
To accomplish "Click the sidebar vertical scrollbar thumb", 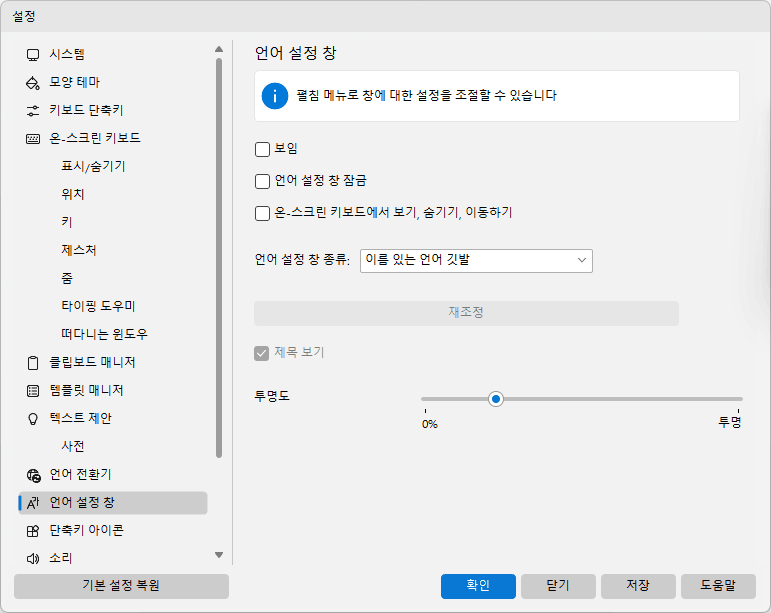I will 219,258.
